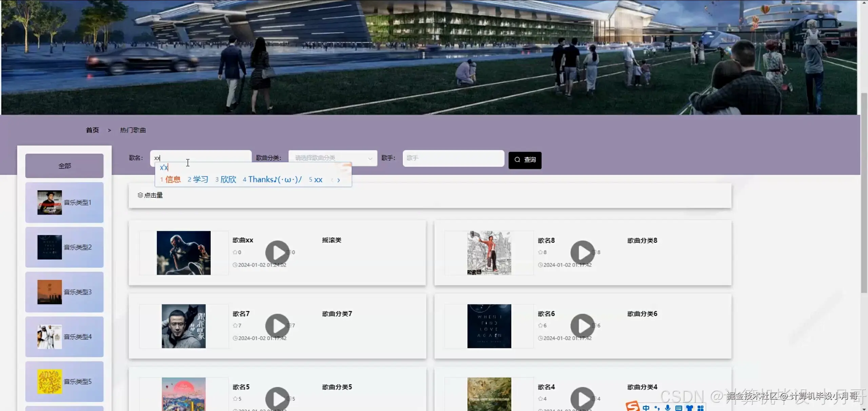868x411 pixels.
Task: Select 音乐类型3 in the sidebar
Action: click(x=64, y=292)
